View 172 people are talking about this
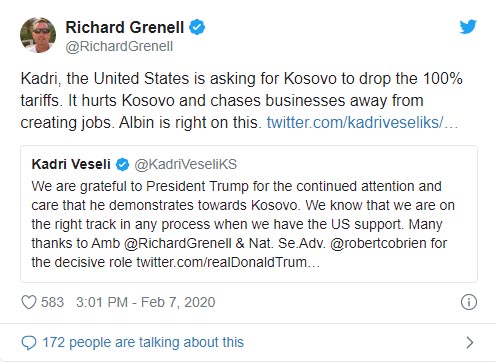 [143, 342]
